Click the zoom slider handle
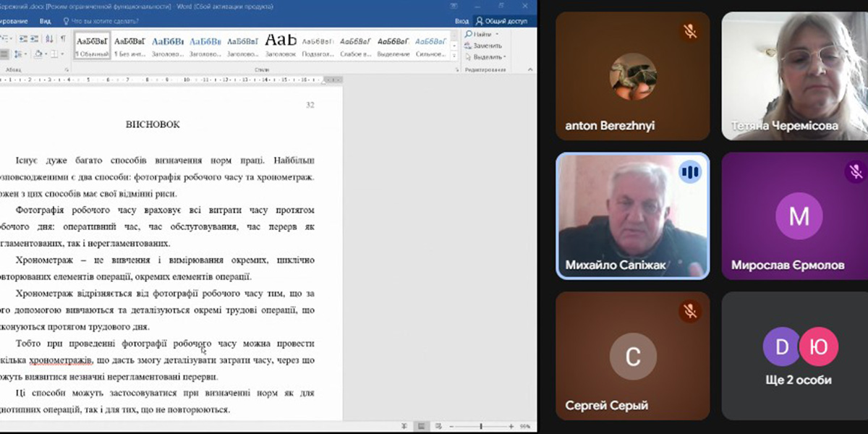868x434 pixels. coord(481,426)
